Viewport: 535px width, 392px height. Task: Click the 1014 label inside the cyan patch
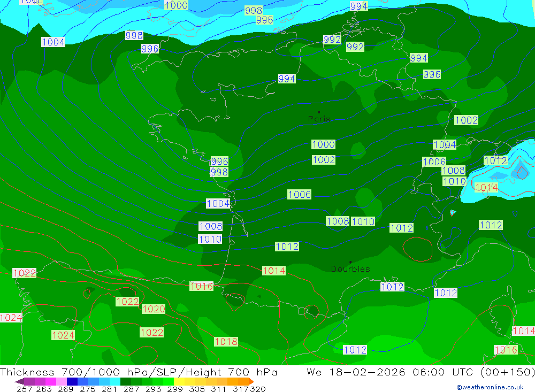point(486,187)
